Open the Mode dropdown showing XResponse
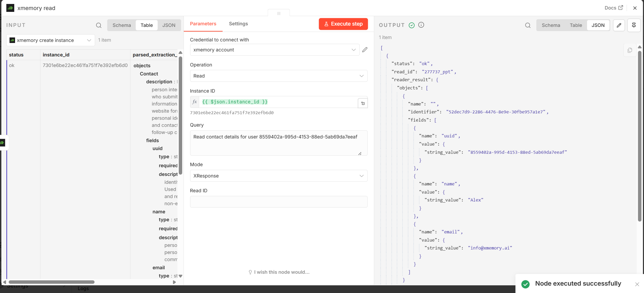This screenshot has height=293, width=644. 278,176
